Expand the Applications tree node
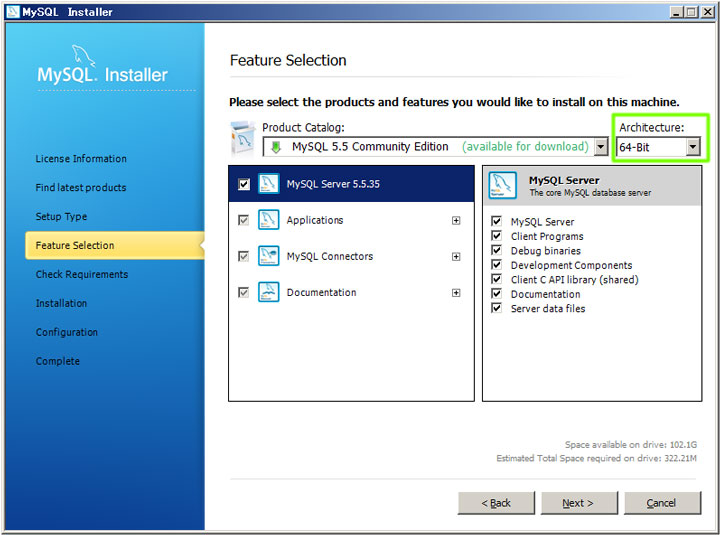720x535 pixels. (456, 221)
